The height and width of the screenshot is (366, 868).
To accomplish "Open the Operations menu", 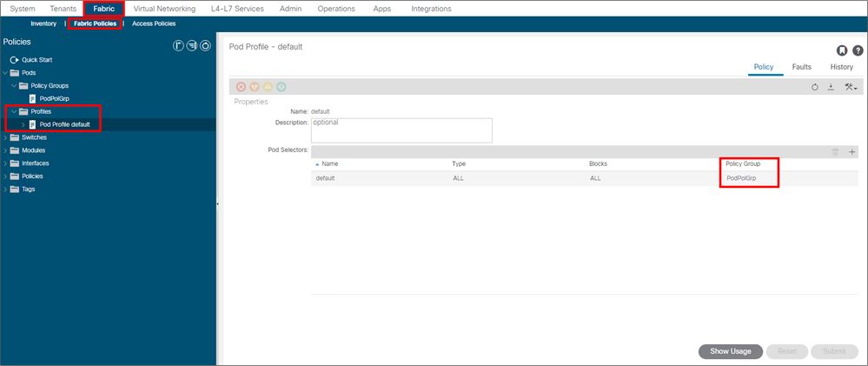I will tap(336, 9).
